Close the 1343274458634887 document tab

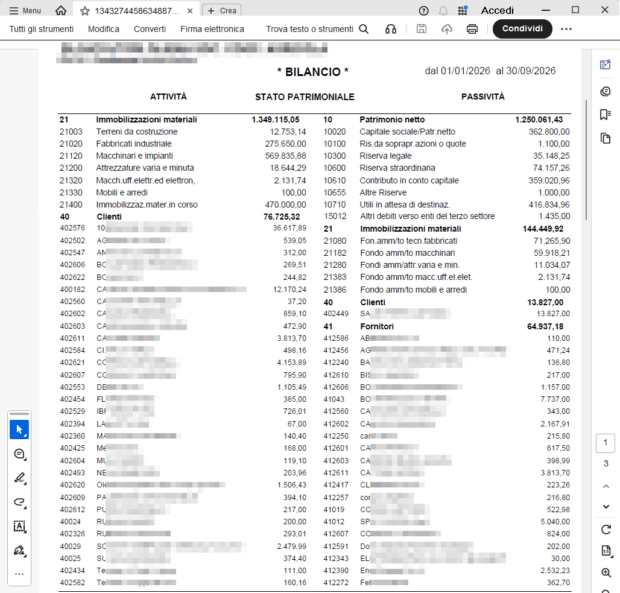pyautogui.click(x=190, y=11)
